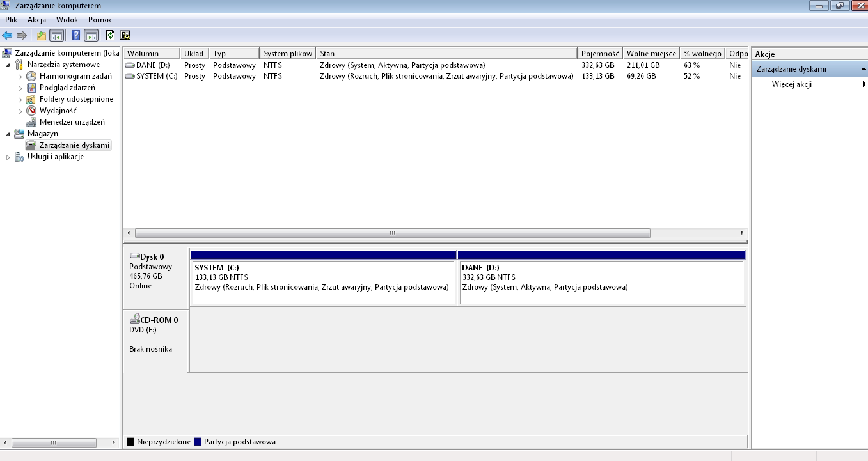This screenshot has height=461, width=868.
Task: Click the CD-ROM 0 disc drive icon
Action: pos(134,319)
